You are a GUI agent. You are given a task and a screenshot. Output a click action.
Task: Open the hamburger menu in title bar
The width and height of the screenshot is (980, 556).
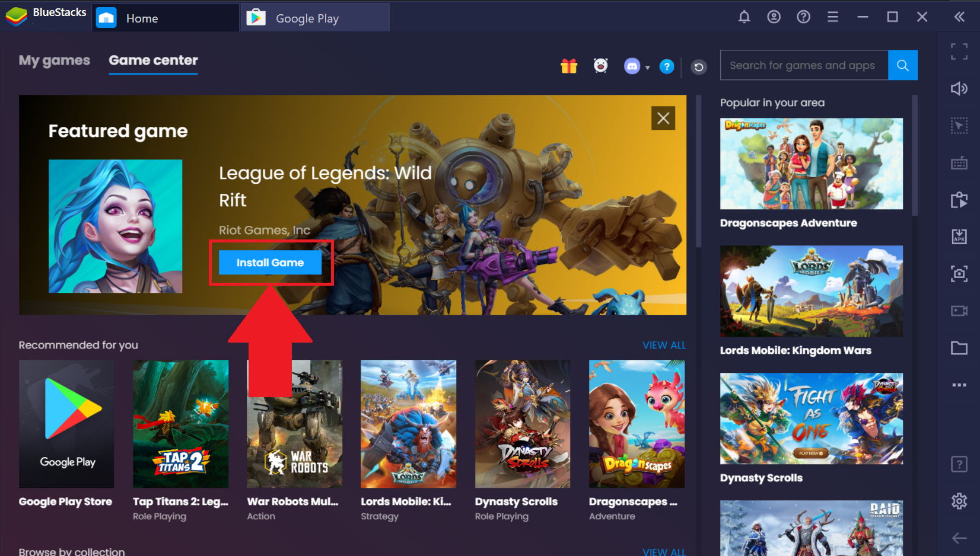[x=833, y=17]
